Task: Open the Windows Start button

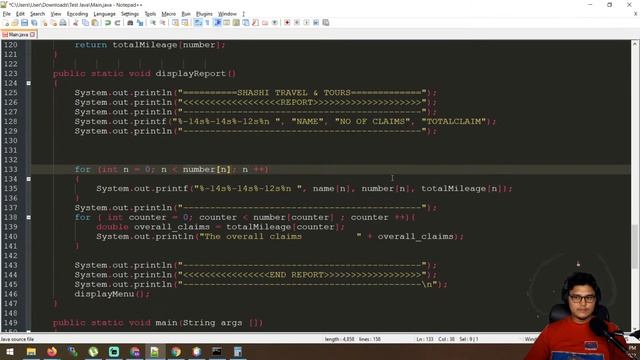Action: tap(10, 351)
